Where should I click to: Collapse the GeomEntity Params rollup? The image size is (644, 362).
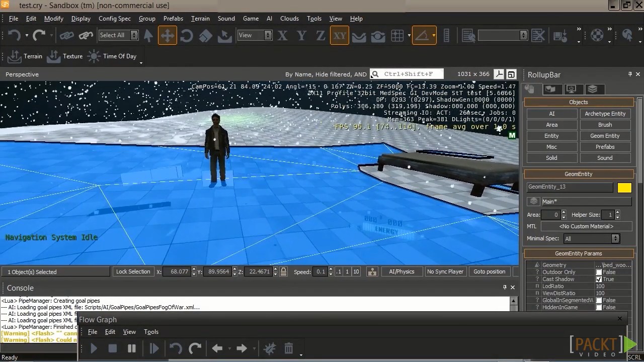[579, 253]
